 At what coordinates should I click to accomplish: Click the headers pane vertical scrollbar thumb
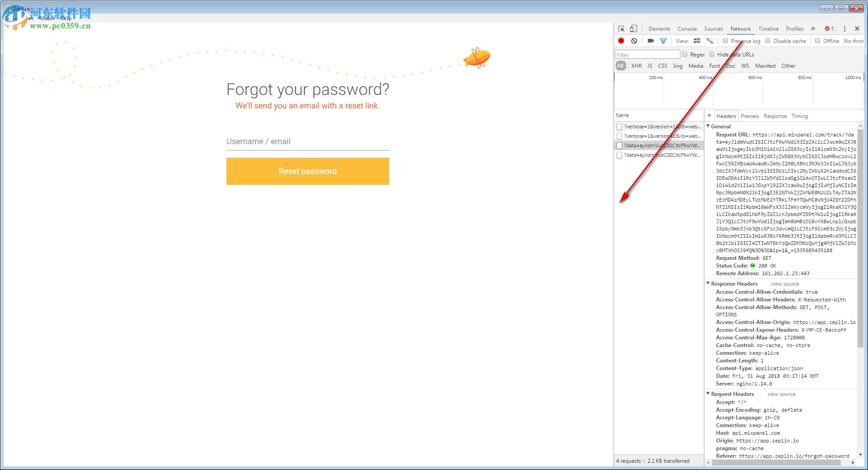(860, 237)
